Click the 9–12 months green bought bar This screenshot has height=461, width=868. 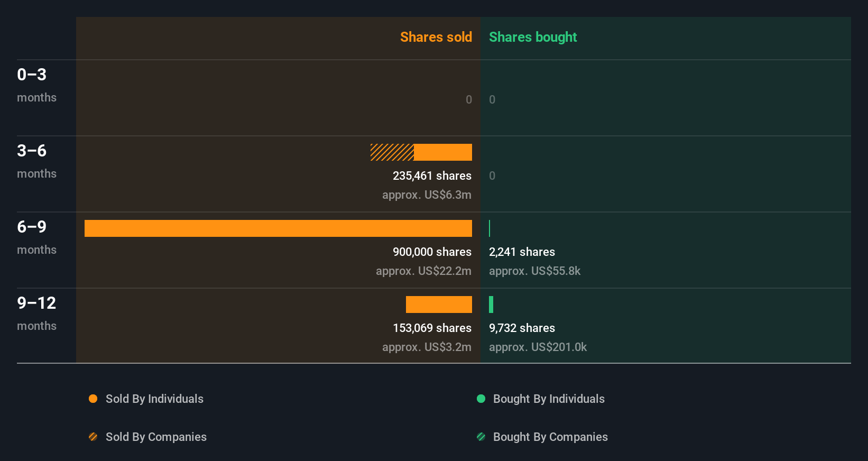tap(491, 305)
